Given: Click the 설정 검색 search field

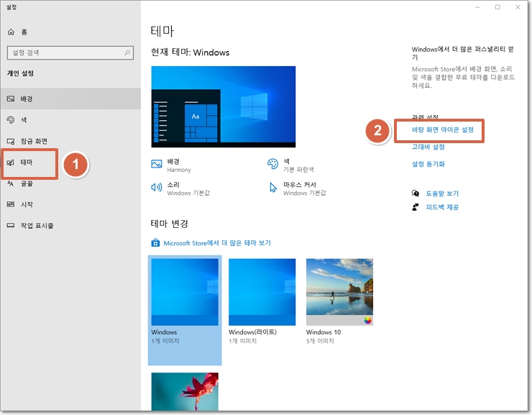Looking at the screenshot, I should tap(70, 53).
